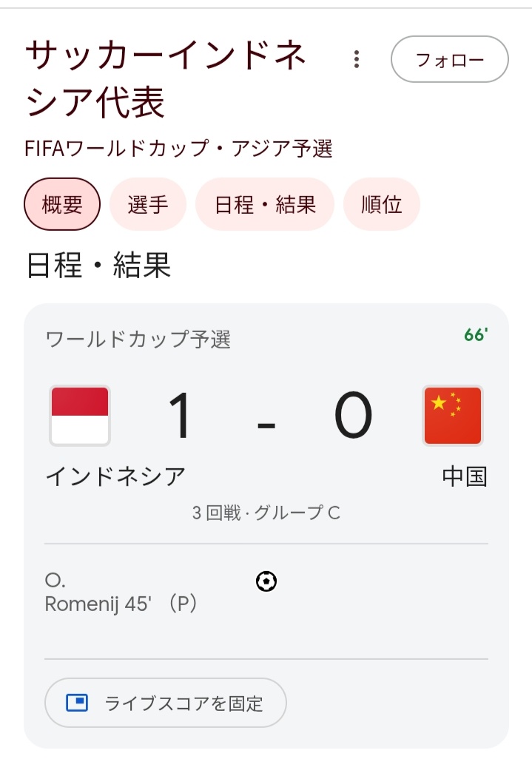
Task: Open the 日程・結果 tab chip
Action: click(x=265, y=204)
